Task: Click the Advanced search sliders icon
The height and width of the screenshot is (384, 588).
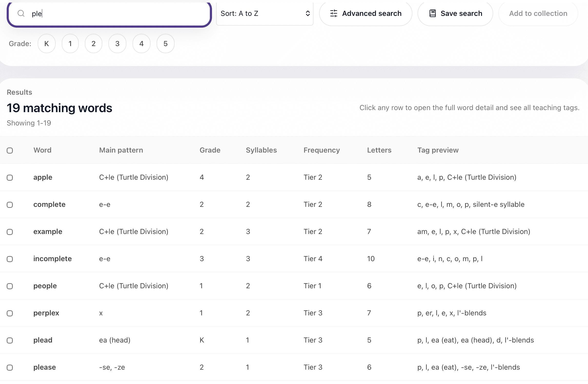Action: tap(334, 13)
